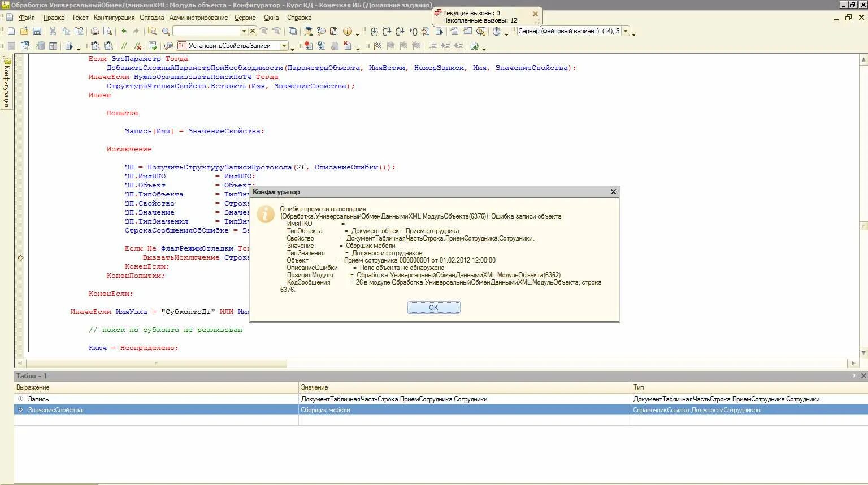Open the procedures and functions list icon
The width and height of the screenshot is (868, 485).
coord(168,46)
